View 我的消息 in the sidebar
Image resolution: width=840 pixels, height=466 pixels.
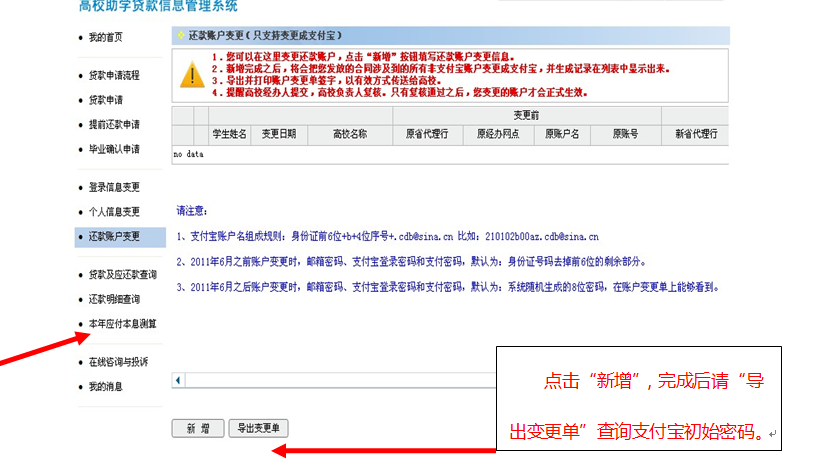pos(106,386)
